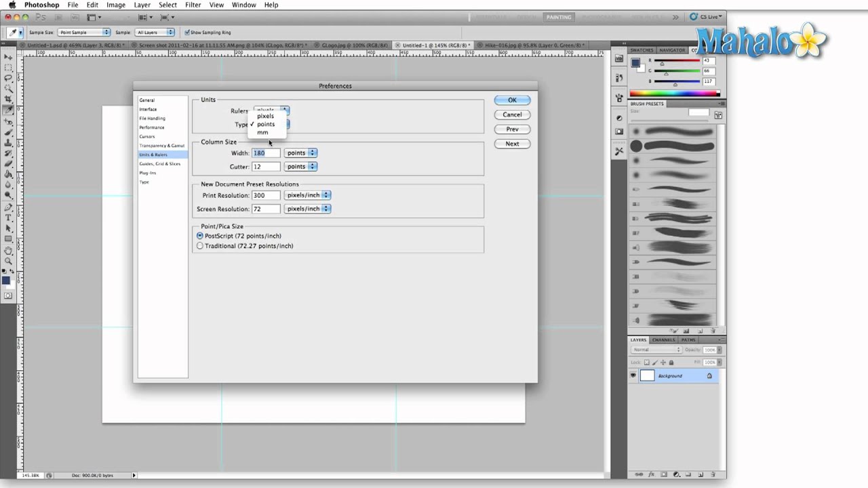Viewport: 868px width, 488px height.
Task: Select the Clone Stamp tool
Action: tap(9, 142)
